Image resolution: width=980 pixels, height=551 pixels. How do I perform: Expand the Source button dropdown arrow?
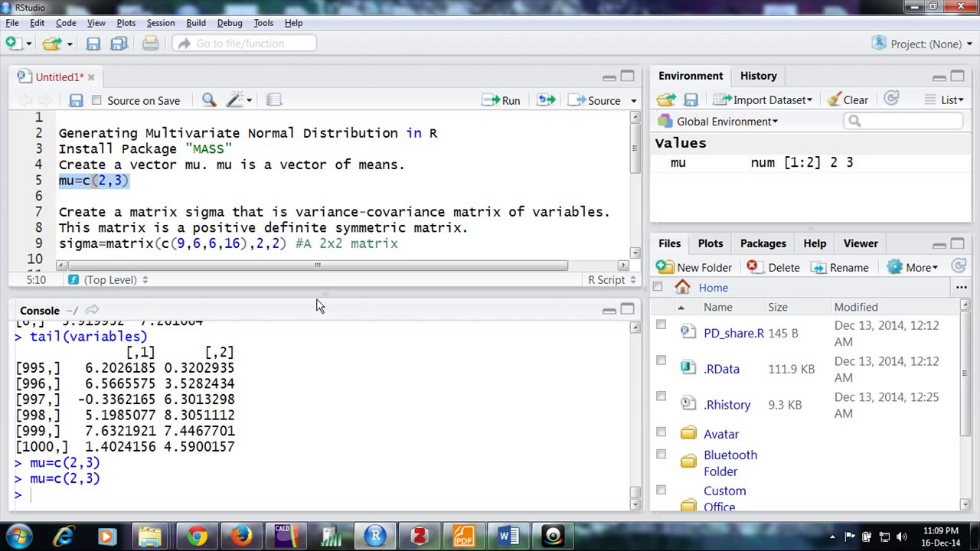click(633, 101)
